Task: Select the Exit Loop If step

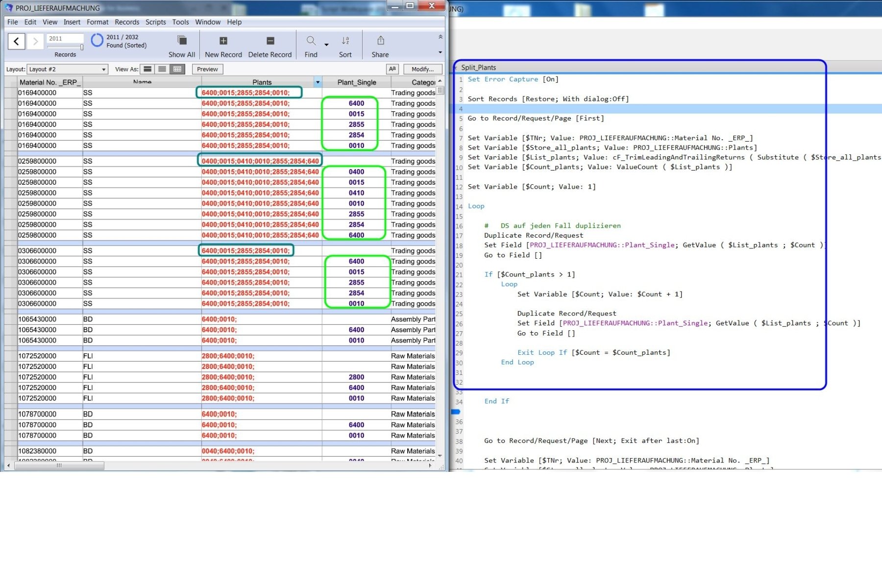Action: (594, 352)
